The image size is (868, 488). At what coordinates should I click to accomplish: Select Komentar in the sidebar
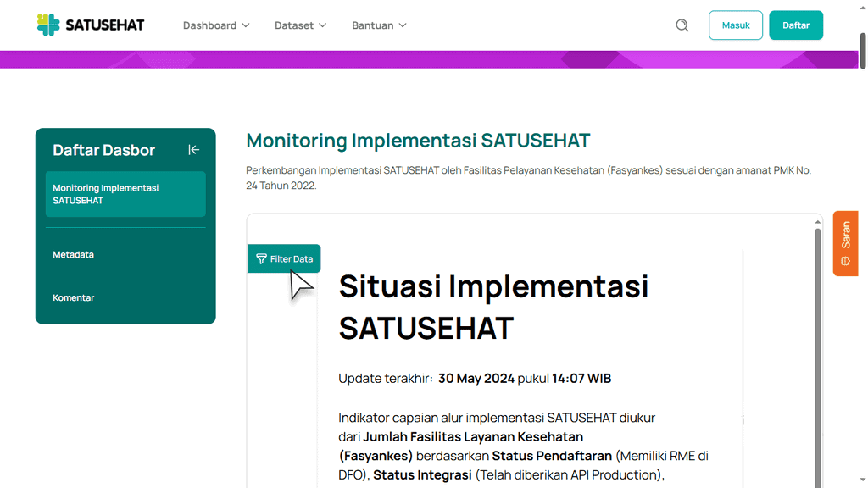click(x=73, y=297)
